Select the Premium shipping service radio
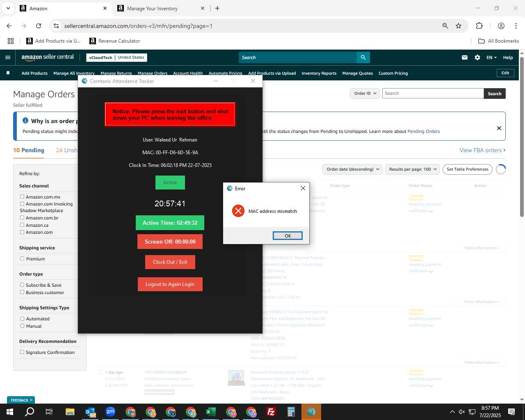This screenshot has width=525, height=420. [x=22, y=259]
